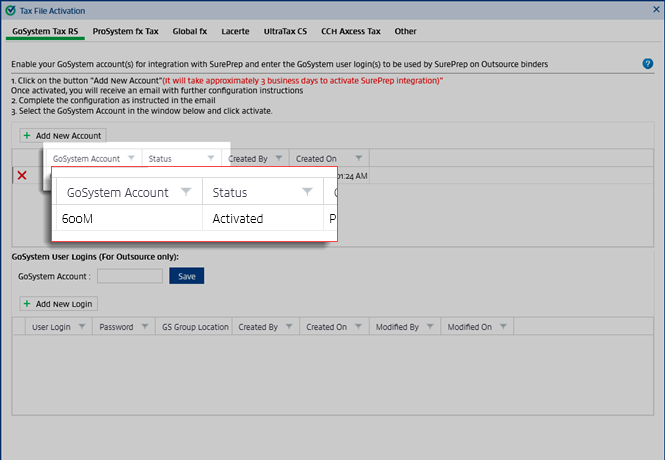Click the Password column filter icon

(145, 327)
